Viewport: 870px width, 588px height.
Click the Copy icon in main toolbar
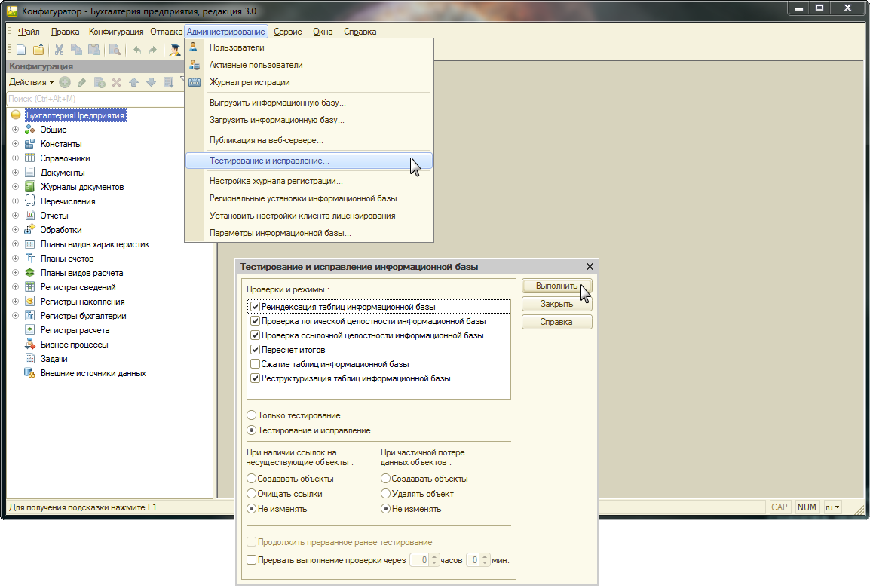pos(77,50)
